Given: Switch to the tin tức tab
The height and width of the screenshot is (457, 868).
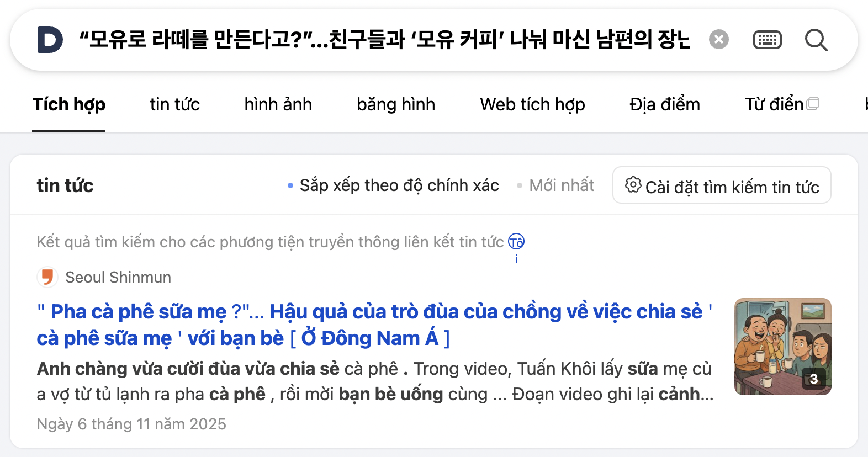Looking at the screenshot, I should (174, 104).
